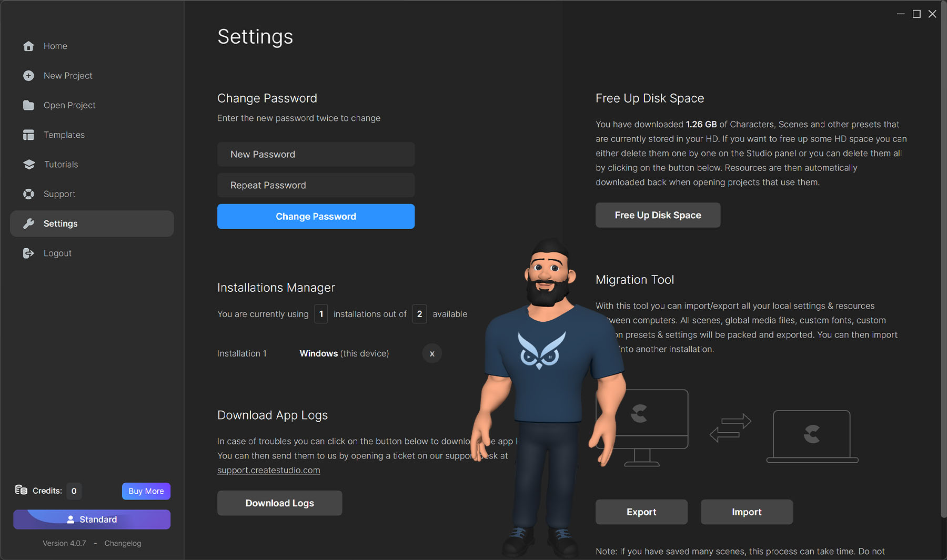This screenshot has height=560, width=947.
Task: Click the Free Up Disk Space button
Action: click(658, 216)
